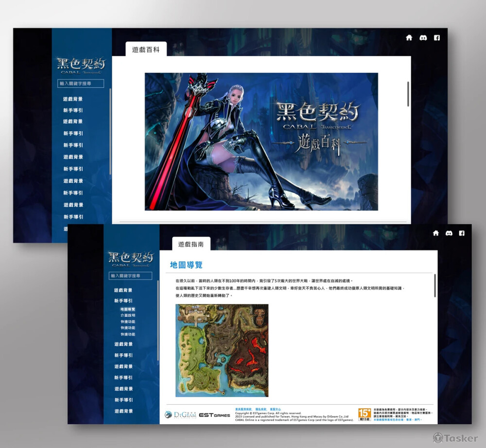Collapse the expanded 新手導引 section in 遊戲指南 sidebar

123,301
